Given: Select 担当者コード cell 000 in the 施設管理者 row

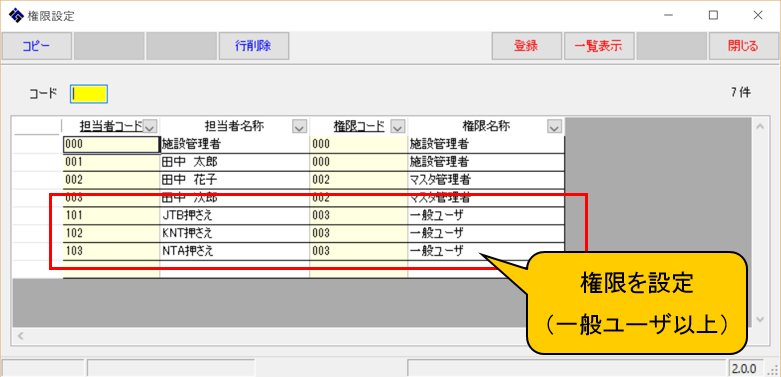Looking at the screenshot, I should pyautogui.click(x=111, y=144).
